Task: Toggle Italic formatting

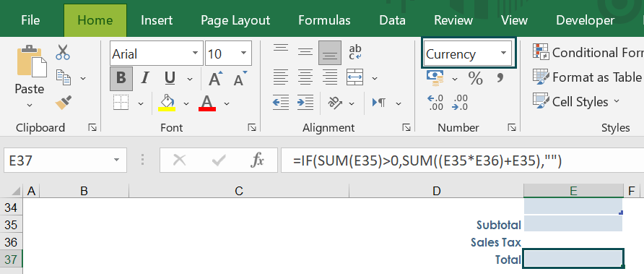Action: pyautogui.click(x=144, y=78)
